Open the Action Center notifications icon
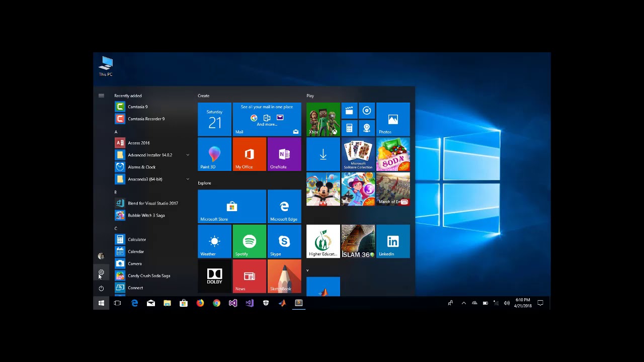Screen dimensions: 644x362 [x=540, y=303]
